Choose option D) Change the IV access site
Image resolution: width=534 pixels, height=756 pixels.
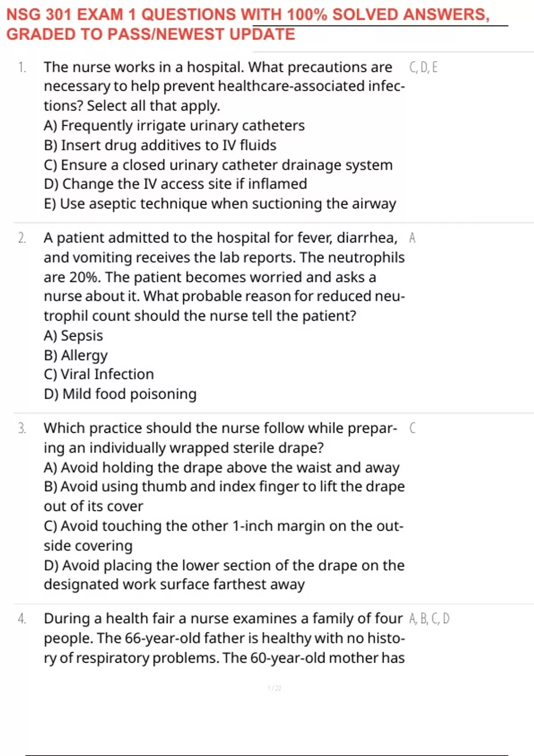[x=175, y=184]
